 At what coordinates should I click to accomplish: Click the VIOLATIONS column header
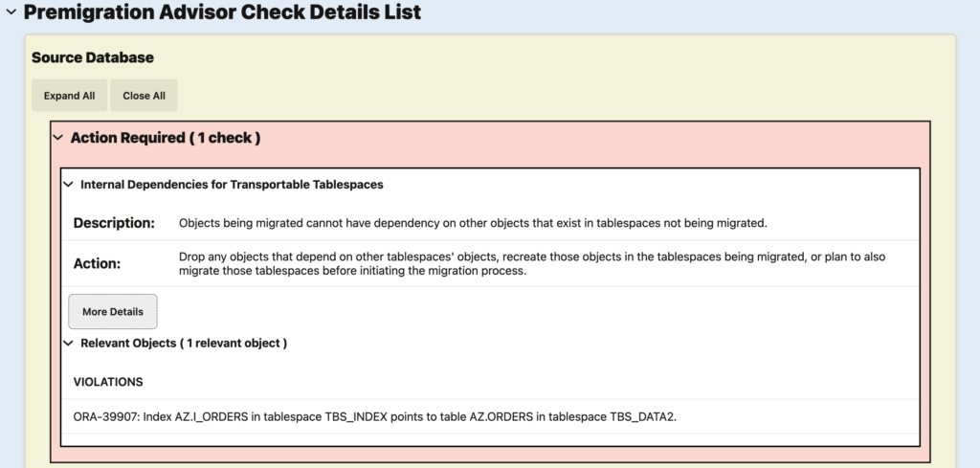coord(108,382)
